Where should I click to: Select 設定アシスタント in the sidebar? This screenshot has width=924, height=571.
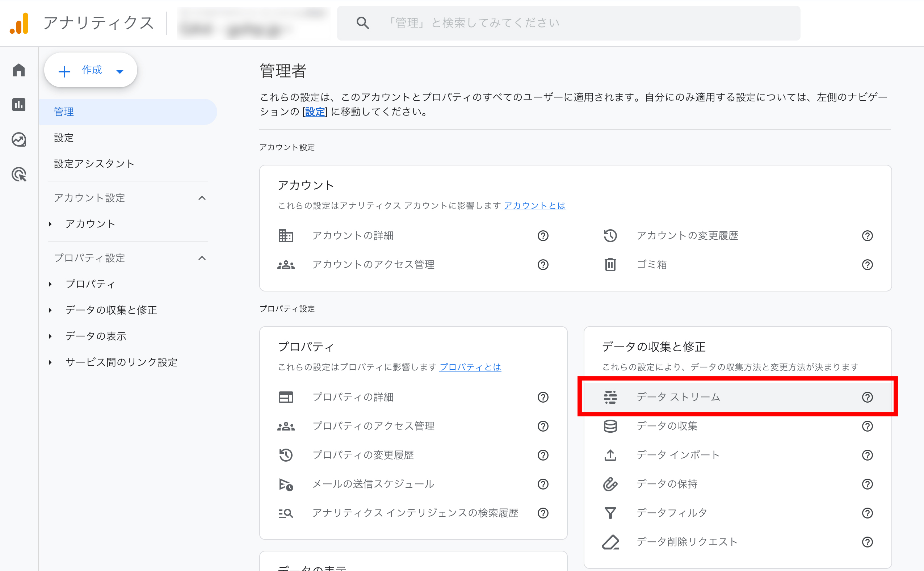pyautogui.click(x=94, y=164)
